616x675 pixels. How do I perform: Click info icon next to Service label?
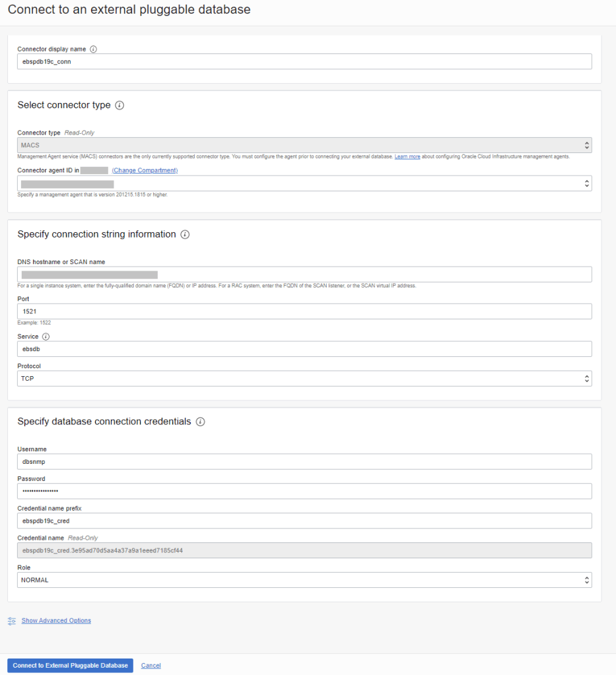click(46, 337)
